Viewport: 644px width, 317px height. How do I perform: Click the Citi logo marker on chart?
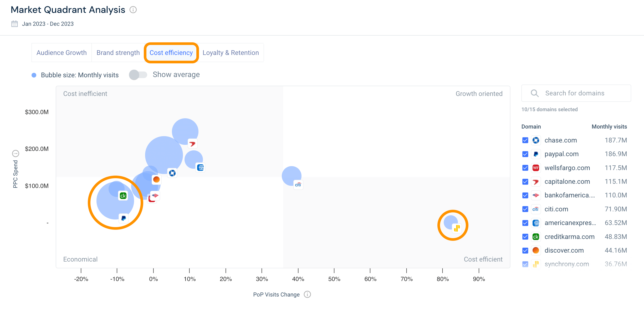pyautogui.click(x=298, y=185)
